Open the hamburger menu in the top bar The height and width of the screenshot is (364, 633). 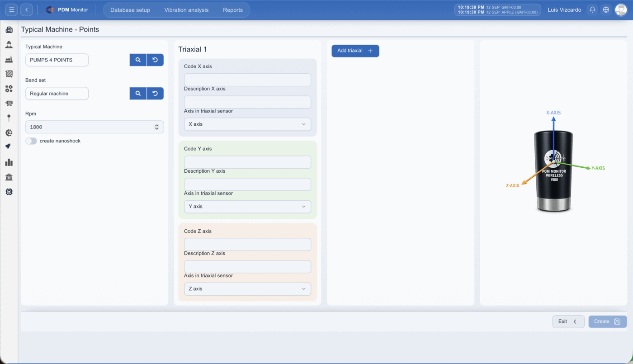click(12, 9)
